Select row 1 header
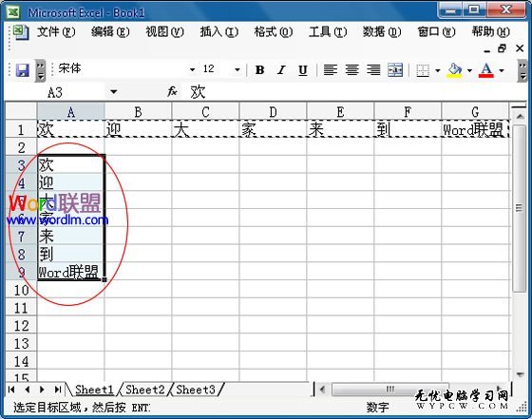 [x=21, y=129]
